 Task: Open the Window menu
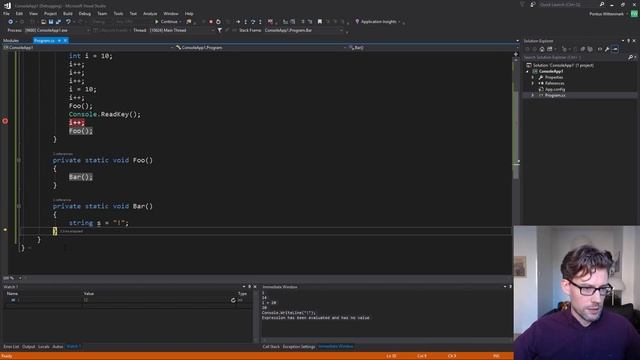(171, 13)
